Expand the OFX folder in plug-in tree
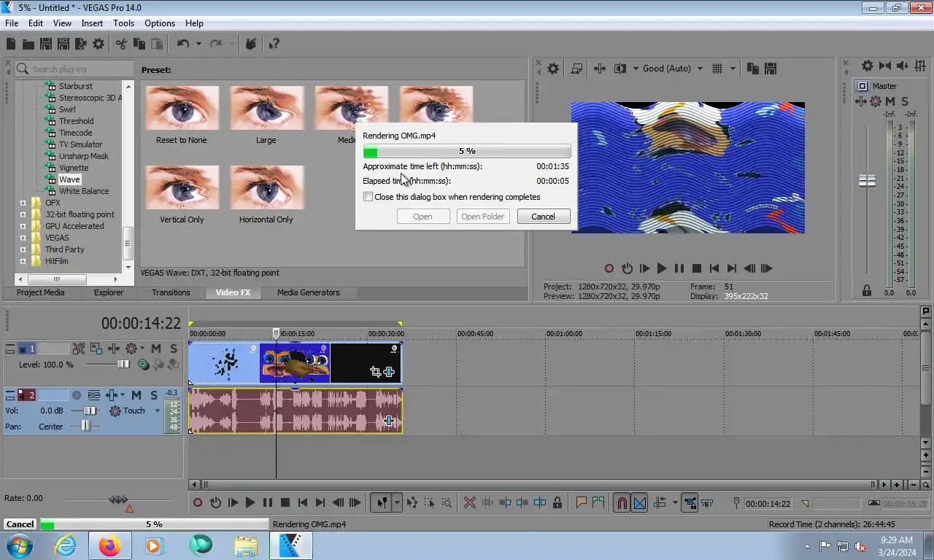 pyautogui.click(x=23, y=203)
